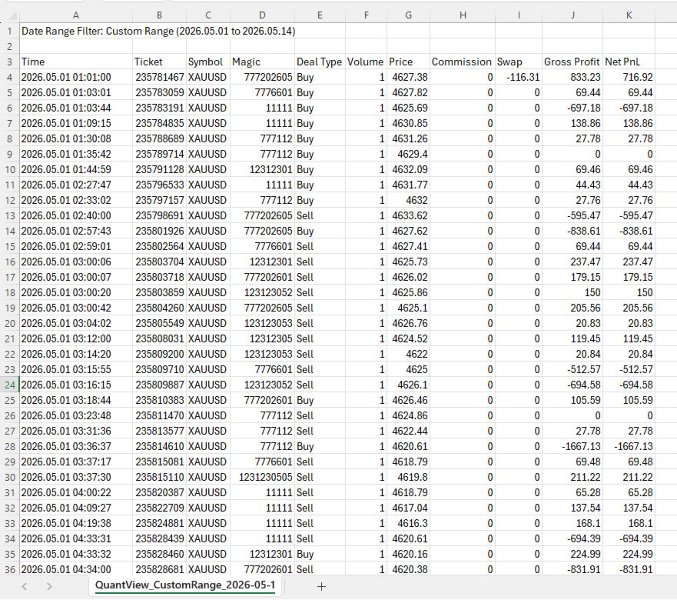Click XAUUSD symbol cell in row 4
This screenshot has width=677, height=600.
coord(208,77)
